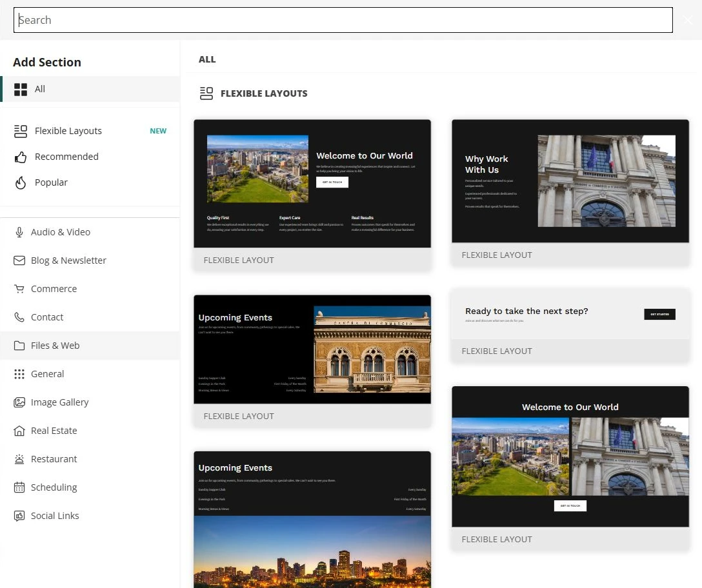Click the Commerce shopping cart icon

coord(19,289)
